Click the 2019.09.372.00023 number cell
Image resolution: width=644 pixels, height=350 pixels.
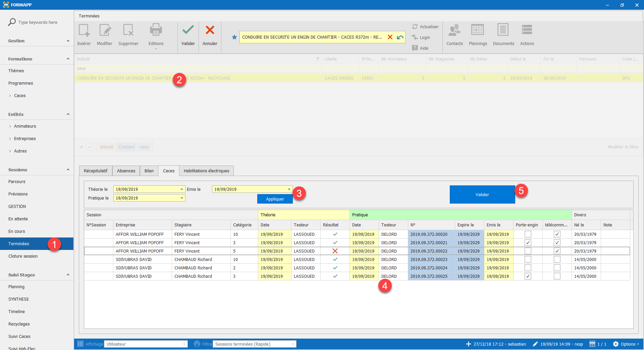[x=431, y=259]
